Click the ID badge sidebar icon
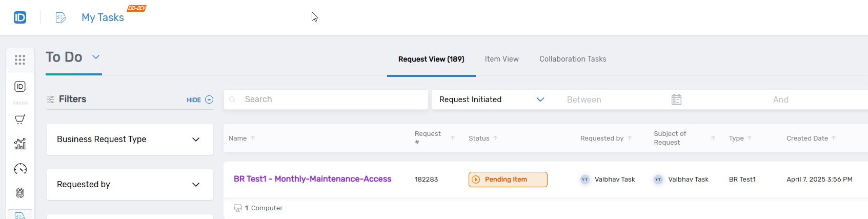868x219 pixels. tap(20, 87)
